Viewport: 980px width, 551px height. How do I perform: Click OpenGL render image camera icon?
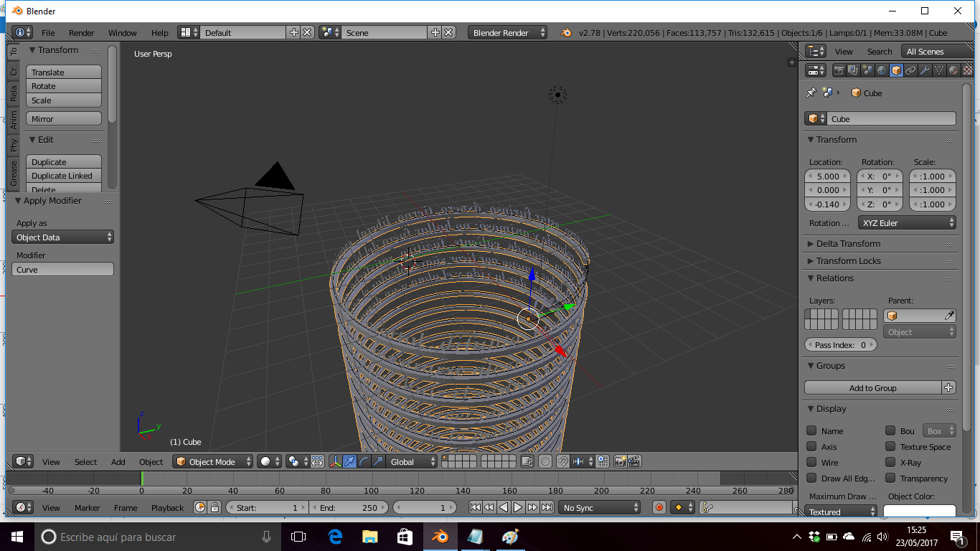pos(621,461)
